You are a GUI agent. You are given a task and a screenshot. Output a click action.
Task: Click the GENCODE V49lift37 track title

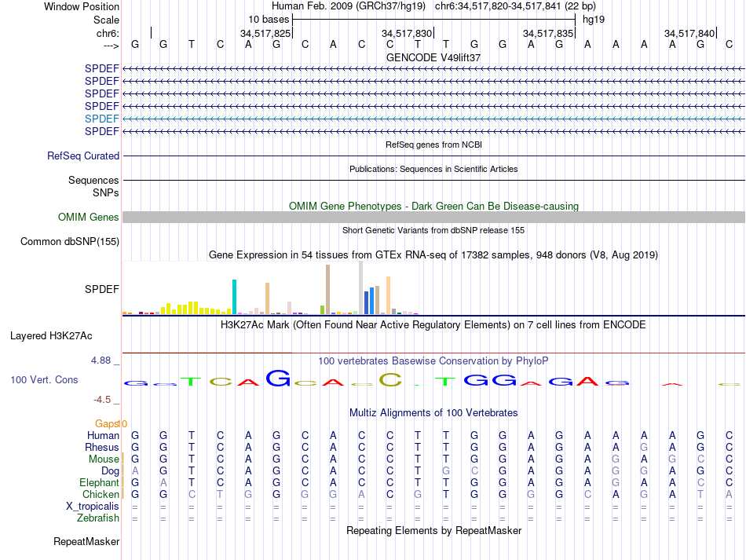[433, 57]
